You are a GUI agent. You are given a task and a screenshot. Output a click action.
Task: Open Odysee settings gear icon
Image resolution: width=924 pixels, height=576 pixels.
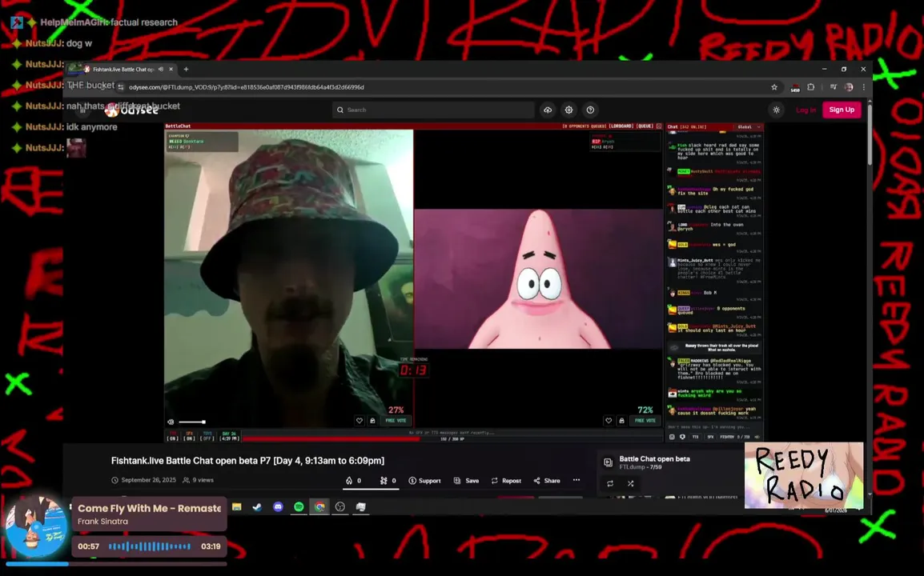pyautogui.click(x=568, y=110)
